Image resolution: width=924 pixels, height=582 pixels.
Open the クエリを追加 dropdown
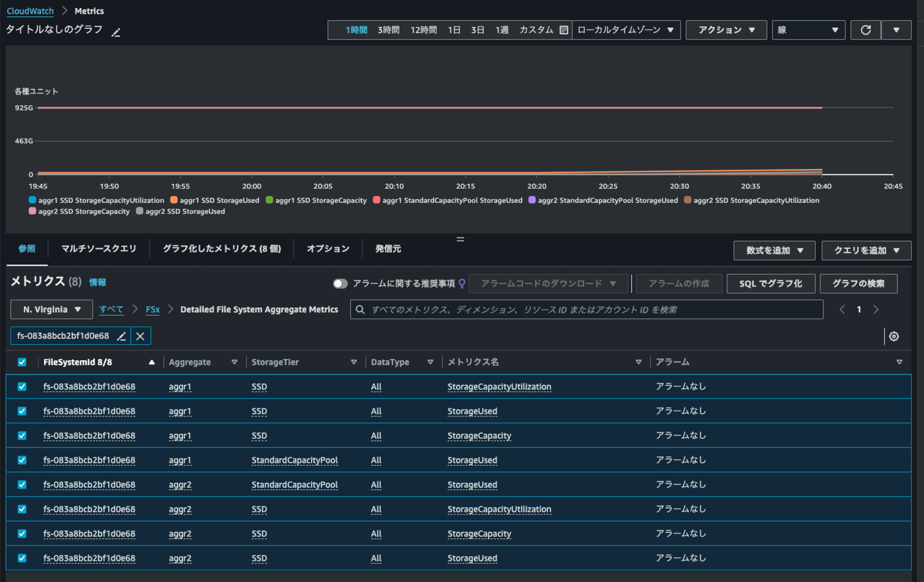pyautogui.click(x=866, y=251)
